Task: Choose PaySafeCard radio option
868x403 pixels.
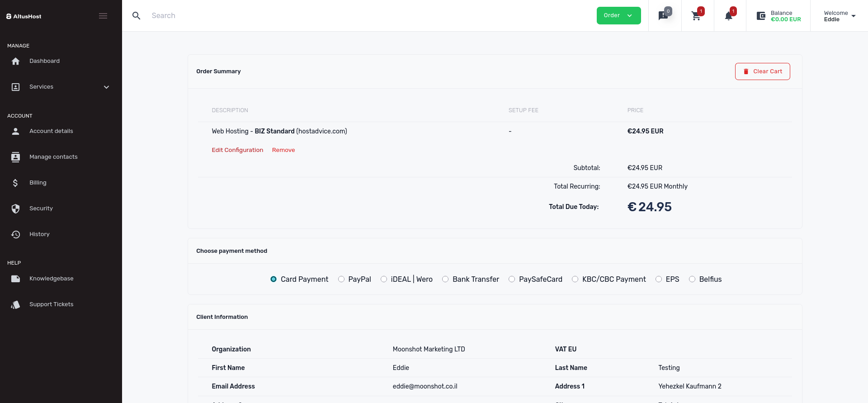Action: (512, 279)
